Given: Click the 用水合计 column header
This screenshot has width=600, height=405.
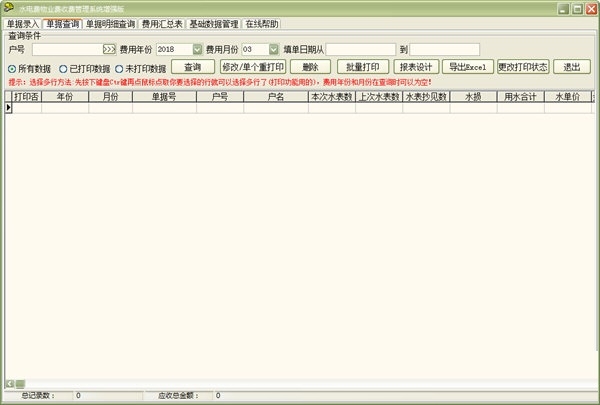Looking at the screenshot, I should point(520,96).
